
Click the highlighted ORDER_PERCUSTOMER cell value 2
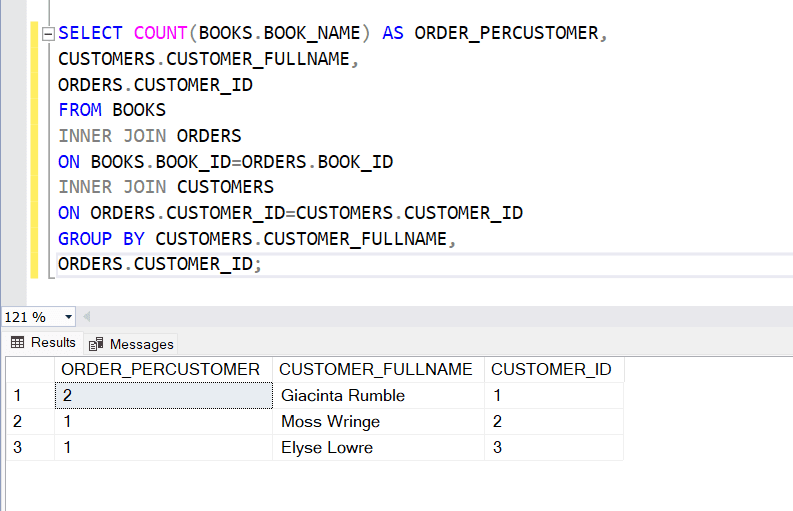[x=163, y=395]
